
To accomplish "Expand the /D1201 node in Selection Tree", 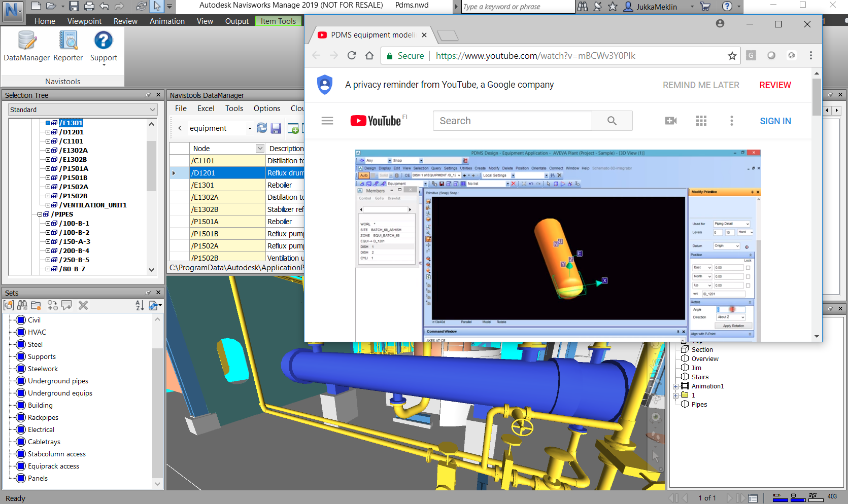I will (x=48, y=132).
